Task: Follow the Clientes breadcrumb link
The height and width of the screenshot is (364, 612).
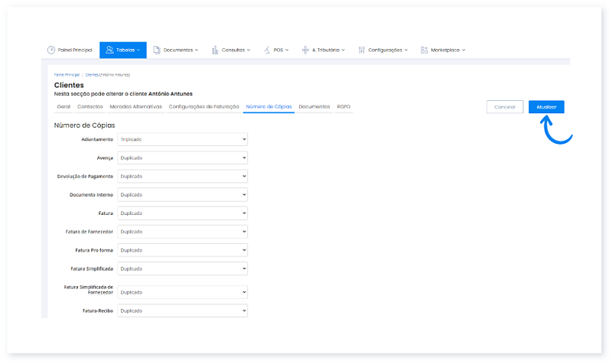Action: (92, 74)
